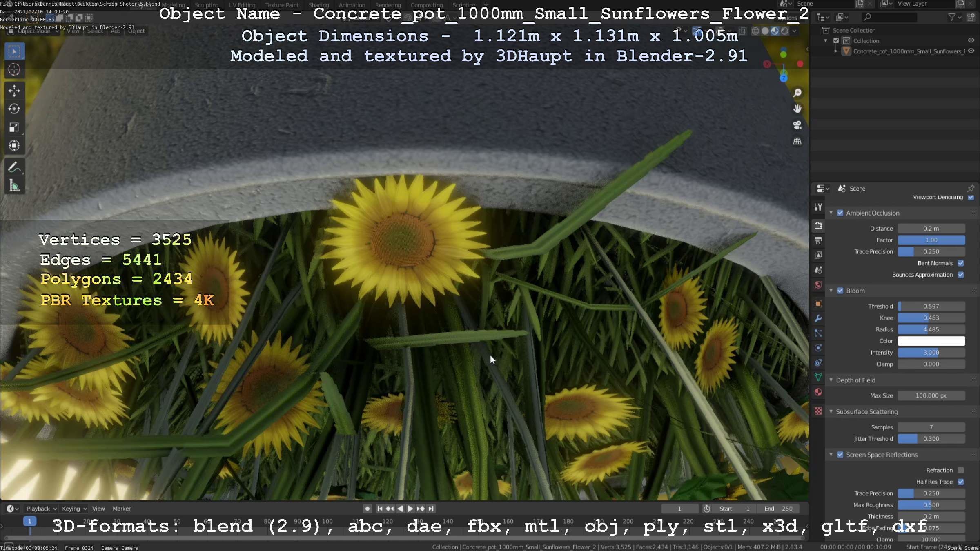Collapse the Ambient Occlusion panel

[831, 213]
